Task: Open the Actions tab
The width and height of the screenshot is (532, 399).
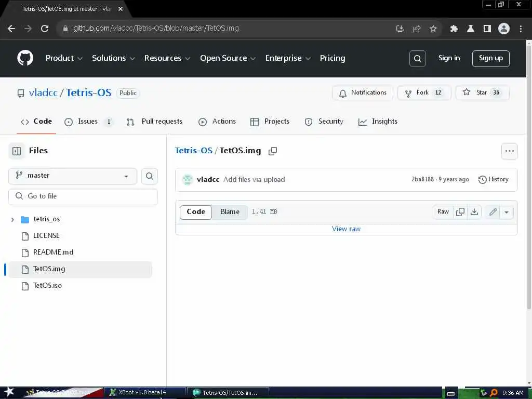Action: (x=217, y=122)
